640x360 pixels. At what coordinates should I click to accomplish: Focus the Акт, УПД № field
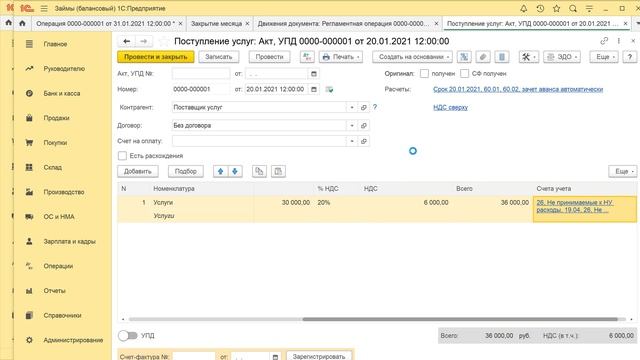pos(201,73)
